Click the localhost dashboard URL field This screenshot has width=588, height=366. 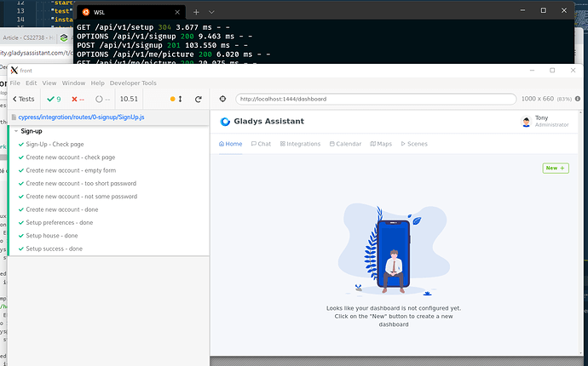[x=376, y=99]
